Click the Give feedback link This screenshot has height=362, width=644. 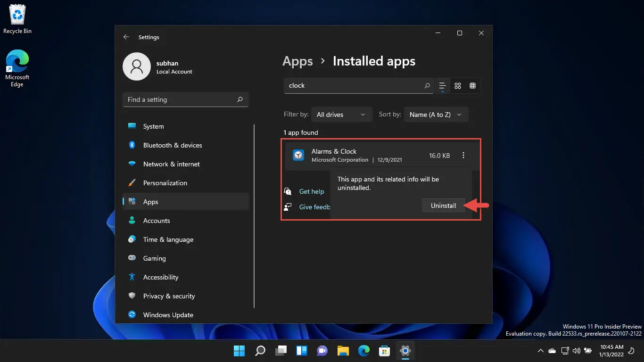[x=314, y=207]
